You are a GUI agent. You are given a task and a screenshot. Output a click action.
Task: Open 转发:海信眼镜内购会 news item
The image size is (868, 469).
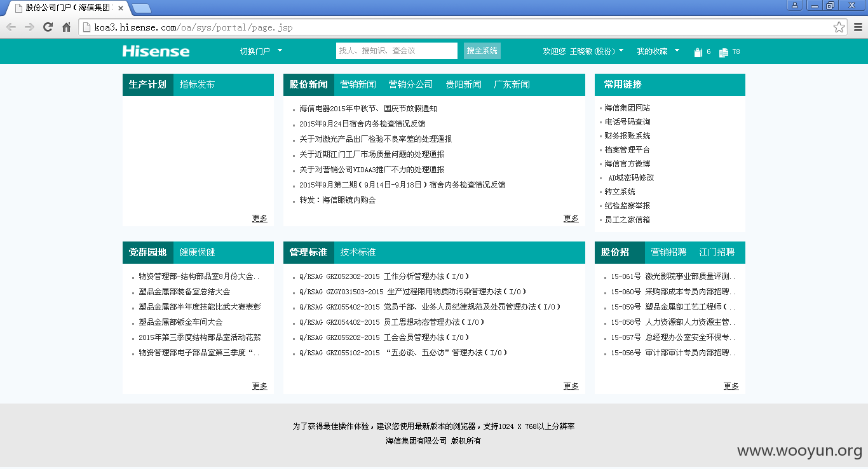pos(337,200)
